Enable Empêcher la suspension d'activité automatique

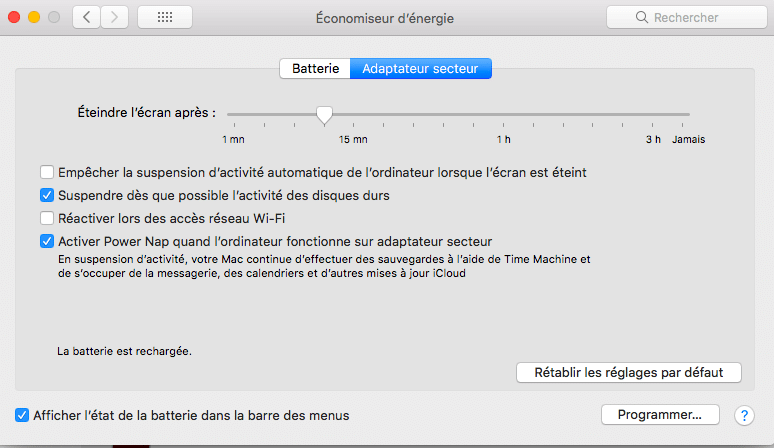tap(47, 172)
